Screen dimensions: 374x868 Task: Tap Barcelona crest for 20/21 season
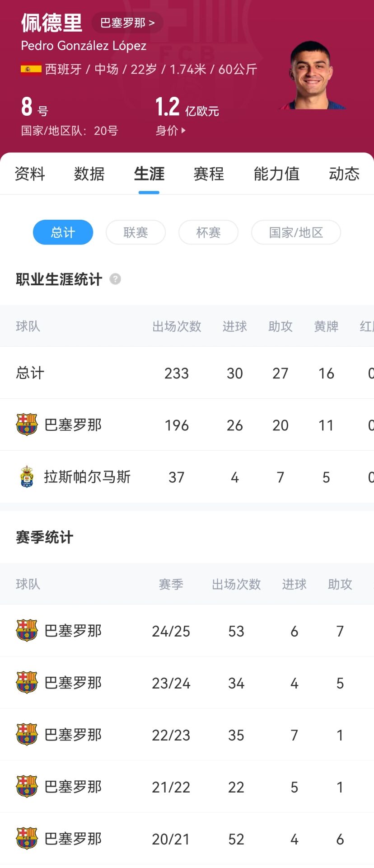pos(27,838)
